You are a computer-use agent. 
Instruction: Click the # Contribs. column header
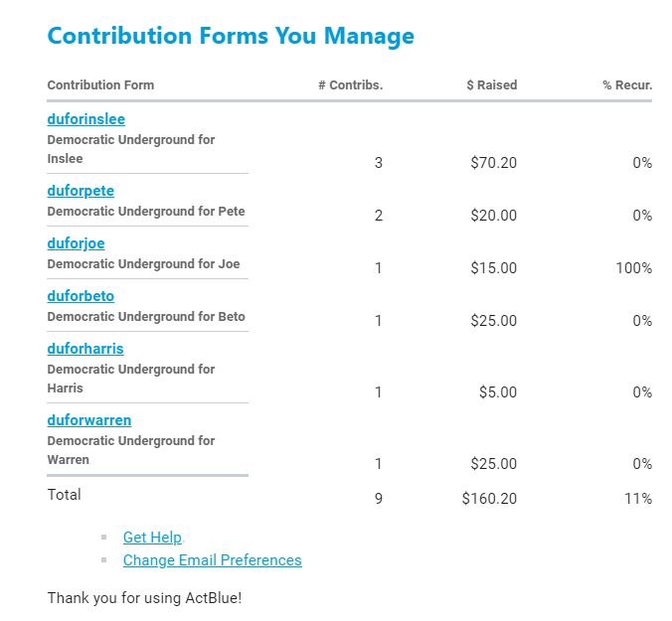(350, 85)
